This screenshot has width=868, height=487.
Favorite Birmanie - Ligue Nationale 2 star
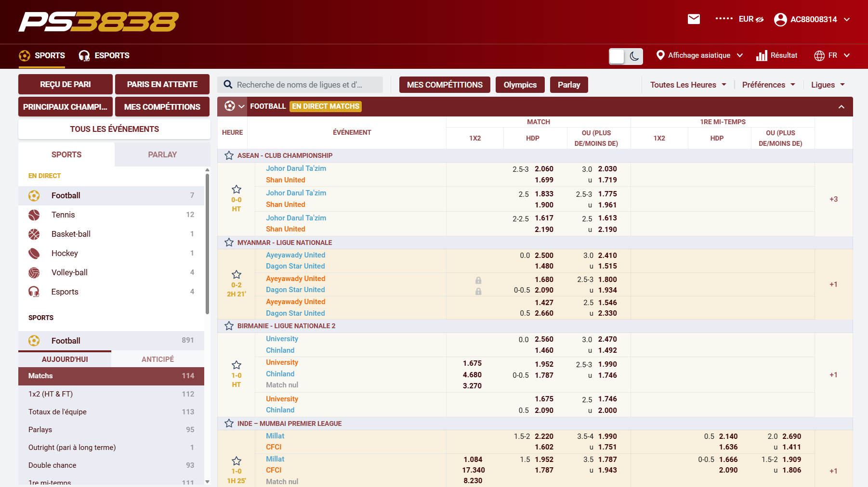click(229, 326)
